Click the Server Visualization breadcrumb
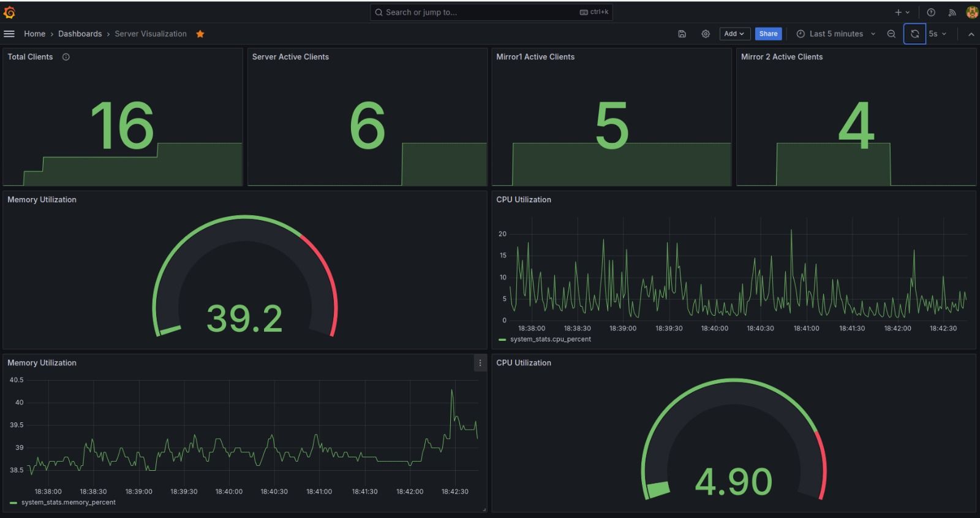The height and width of the screenshot is (518, 980). [151, 34]
